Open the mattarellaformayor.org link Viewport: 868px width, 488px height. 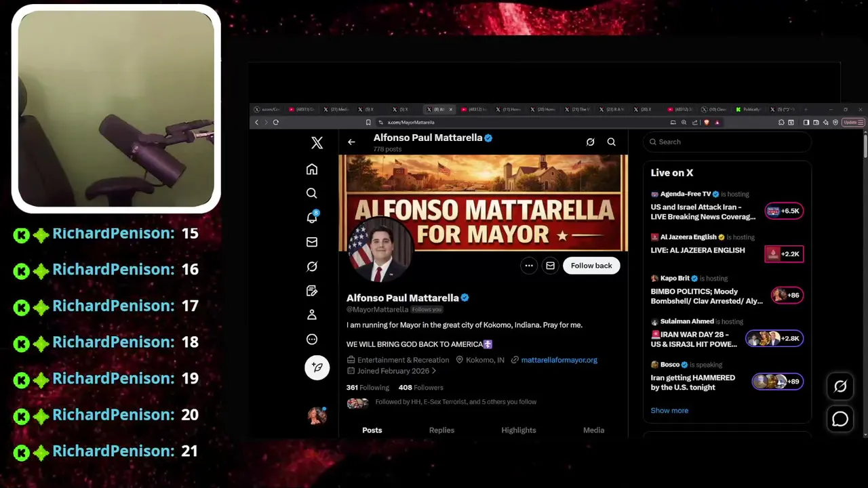tap(559, 360)
